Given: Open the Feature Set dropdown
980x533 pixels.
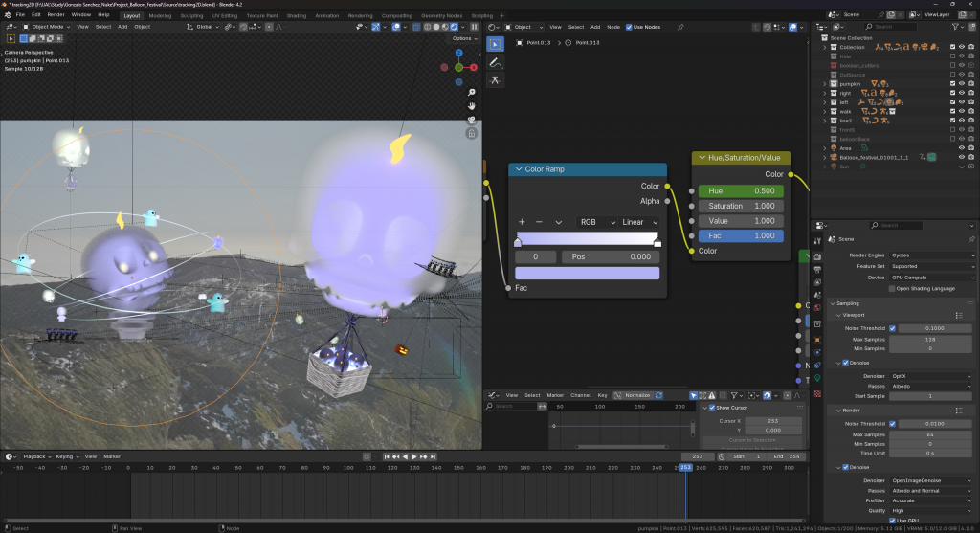Looking at the screenshot, I should (x=932, y=266).
